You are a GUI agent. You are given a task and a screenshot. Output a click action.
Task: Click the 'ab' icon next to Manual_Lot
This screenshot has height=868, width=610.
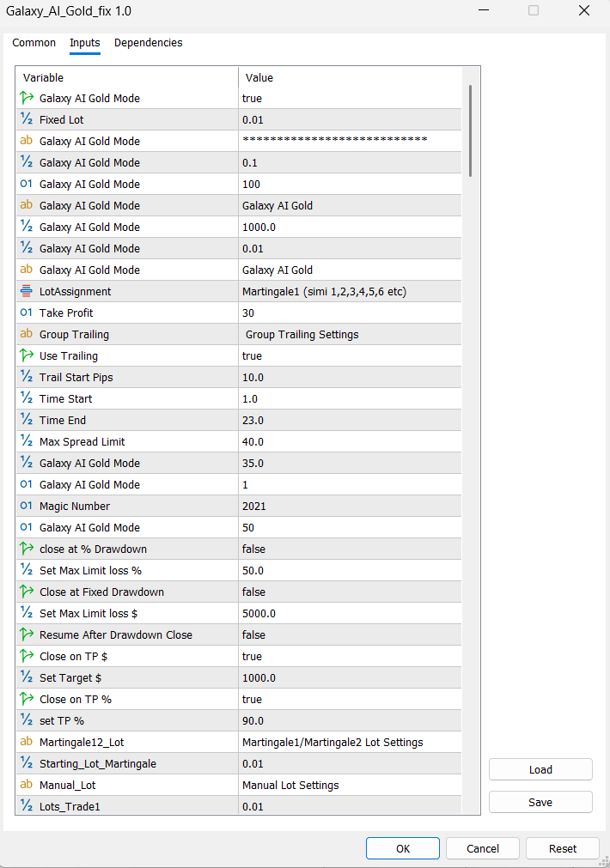coord(26,786)
